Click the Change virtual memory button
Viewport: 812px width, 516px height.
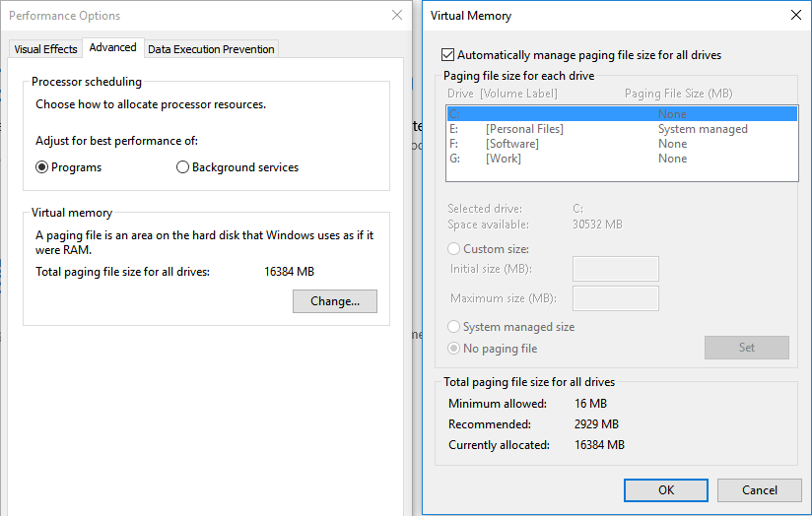pyautogui.click(x=335, y=301)
